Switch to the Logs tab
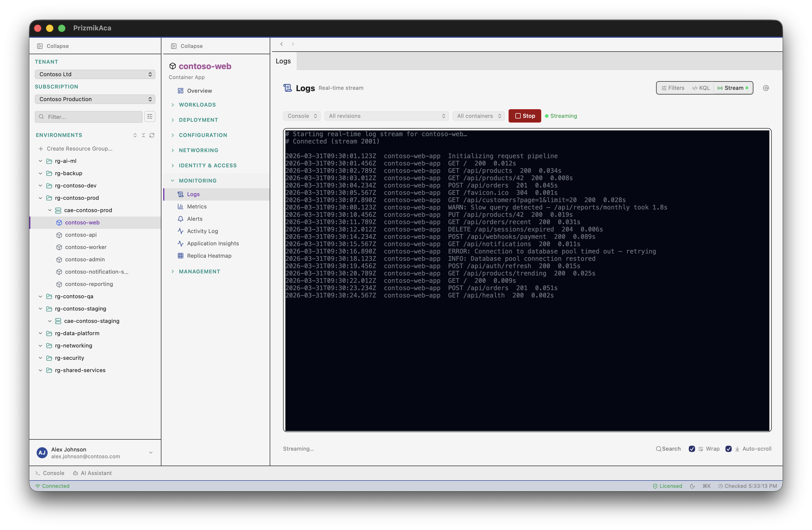This screenshot has width=812, height=530. click(x=283, y=61)
